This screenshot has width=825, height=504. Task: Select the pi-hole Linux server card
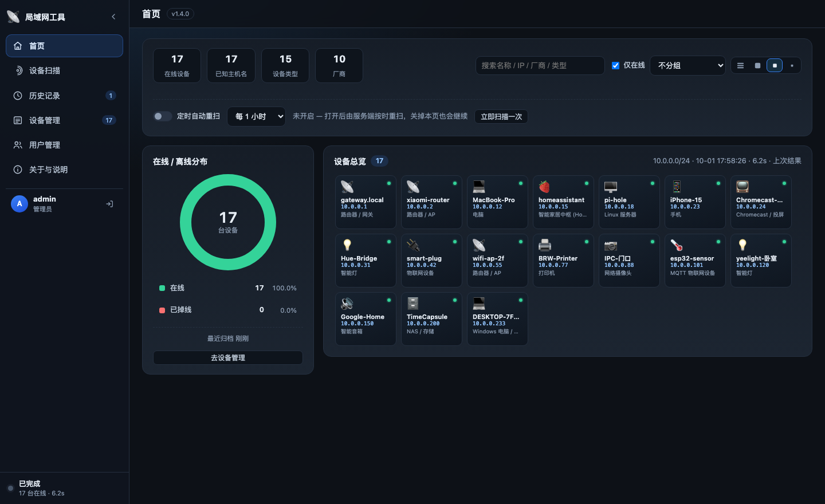pos(629,202)
